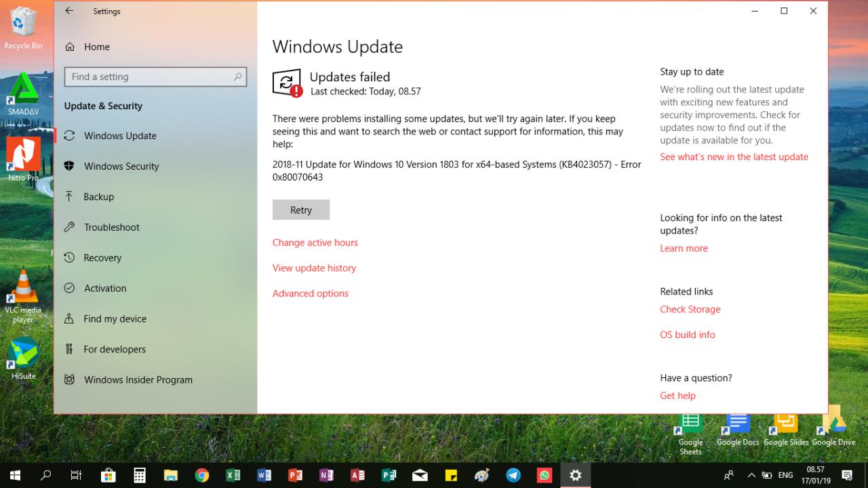Show hidden system tray icons
This screenshot has height=488, width=868.
751,476
